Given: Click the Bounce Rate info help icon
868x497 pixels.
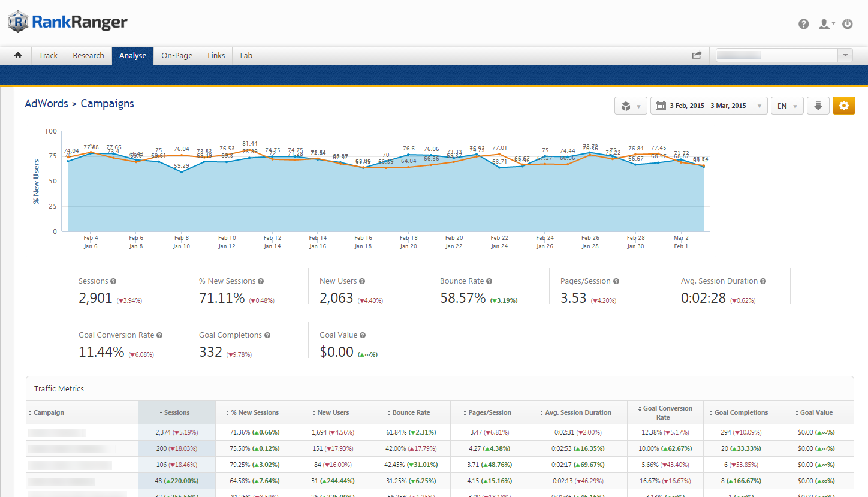Looking at the screenshot, I should 489,281.
